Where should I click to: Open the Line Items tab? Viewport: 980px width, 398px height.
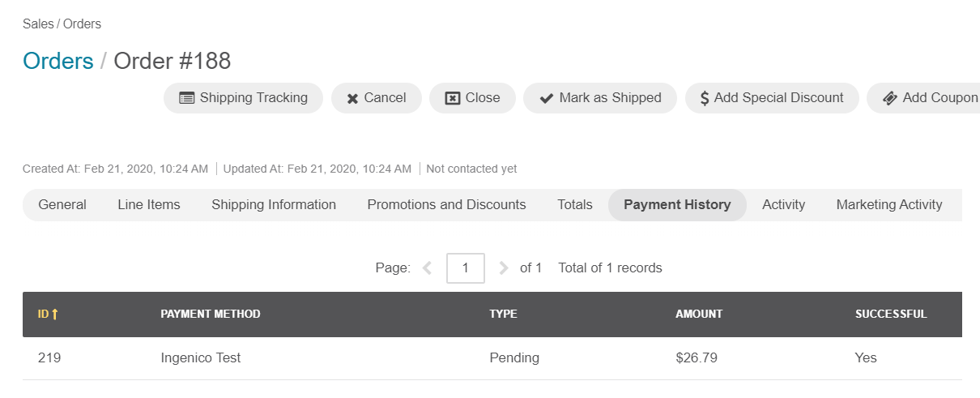point(149,205)
